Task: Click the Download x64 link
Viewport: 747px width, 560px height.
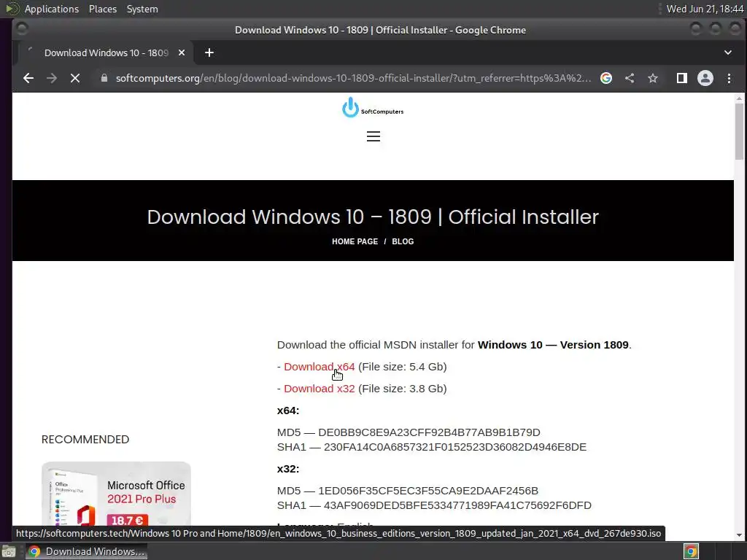Action: 320,367
